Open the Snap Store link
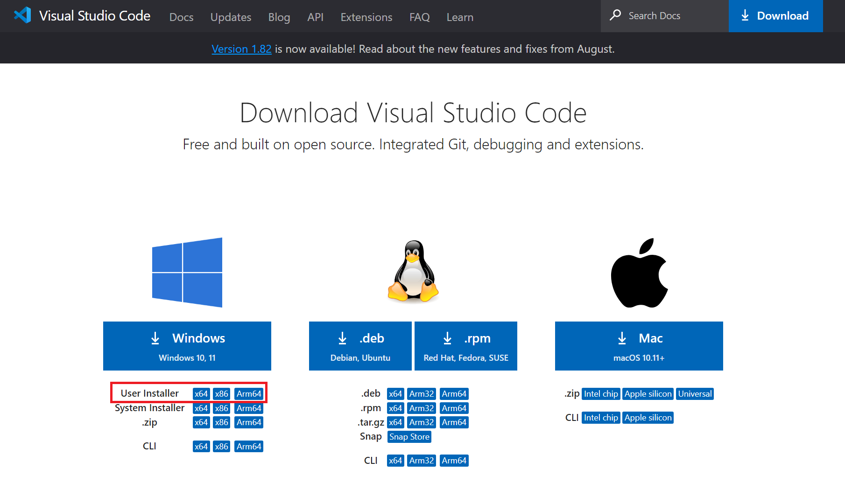This screenshot has height=504, width=845. tap(409, 437)
